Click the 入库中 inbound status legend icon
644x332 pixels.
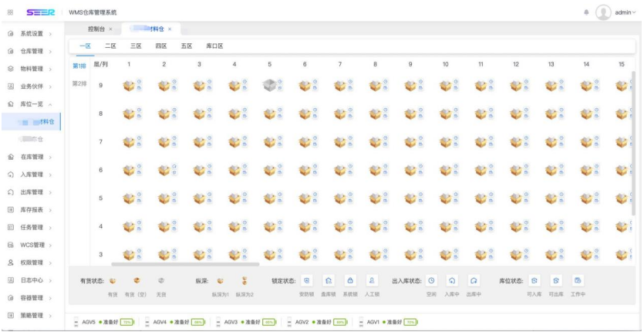[x=453, y=281]
